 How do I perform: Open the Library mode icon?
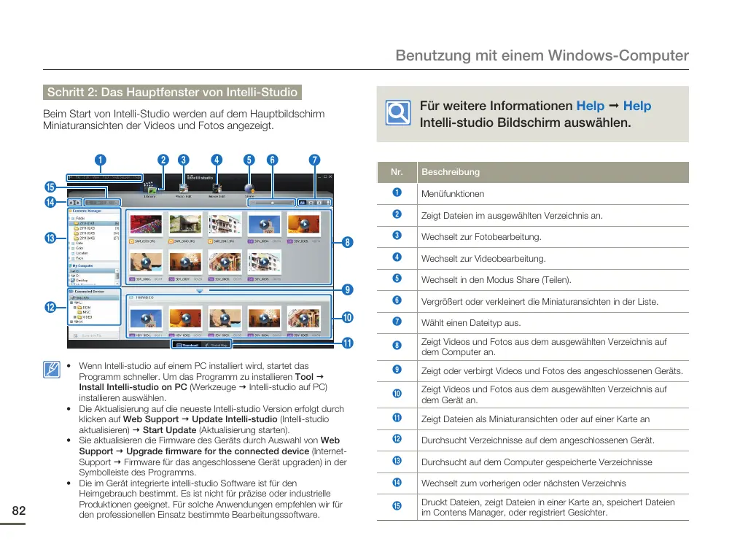point(149,189)
